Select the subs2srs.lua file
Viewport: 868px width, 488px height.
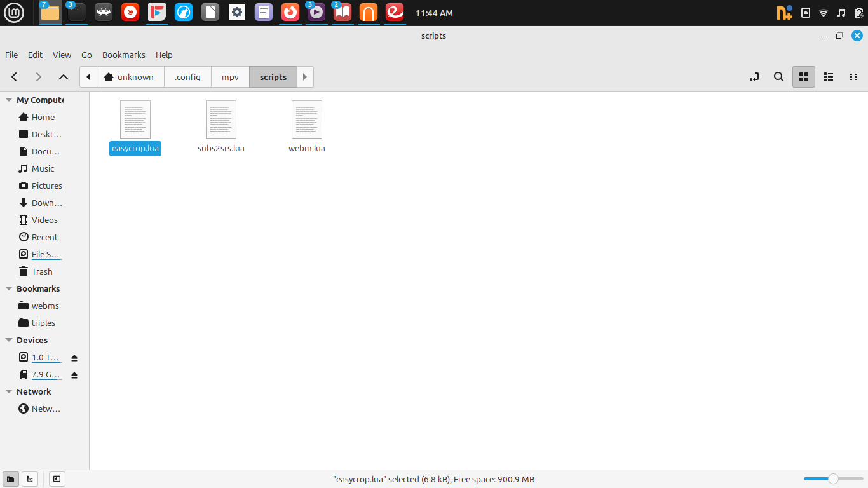pyautogui.click(x=221, y=128)
